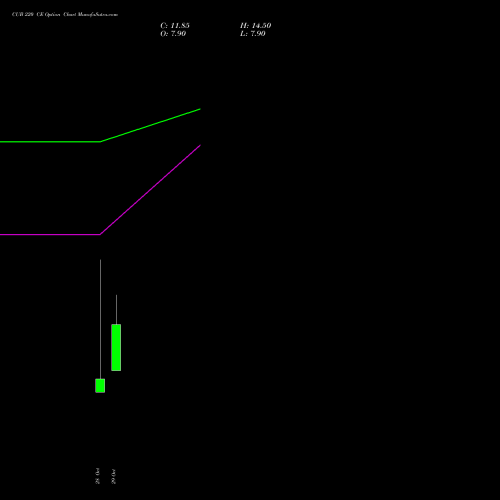Click the 28 Oct candlestick body
This screenshot has width=500, height=500.
pyautogui.click(x=100, y=386)
